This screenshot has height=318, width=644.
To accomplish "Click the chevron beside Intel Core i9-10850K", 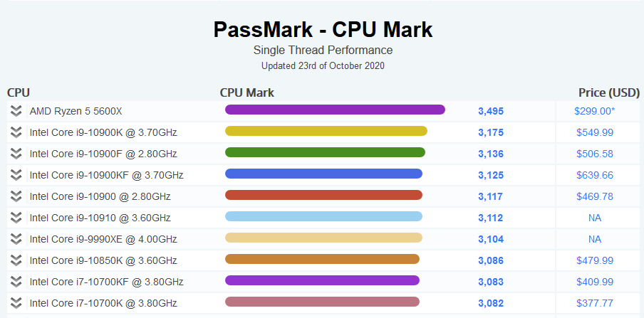I will pyautogui.click(x=16, y=260).
